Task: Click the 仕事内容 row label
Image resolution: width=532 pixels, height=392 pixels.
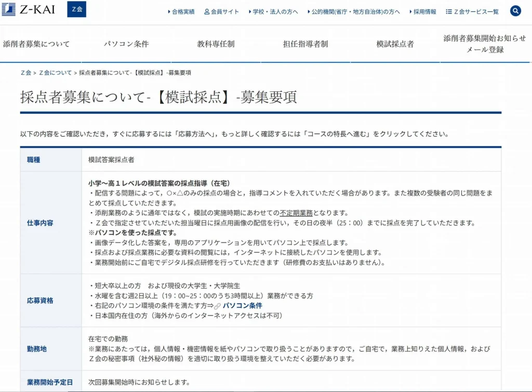Action: 40,223
